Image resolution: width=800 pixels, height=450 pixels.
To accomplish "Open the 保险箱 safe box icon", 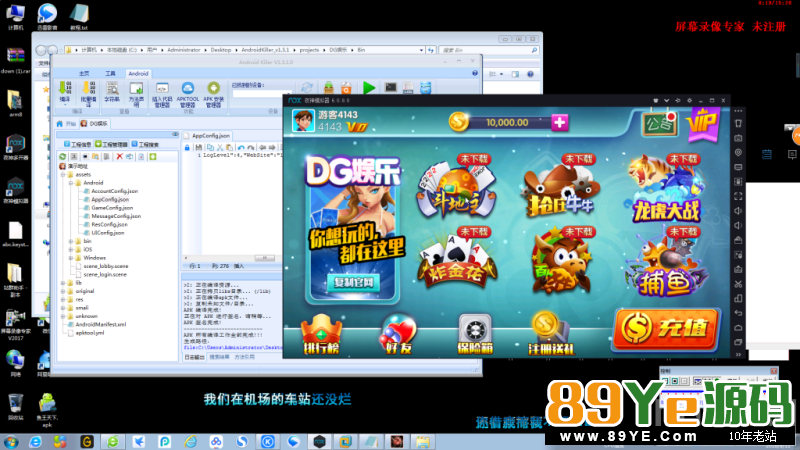I will pyautogui.click(x=475, y=335).
